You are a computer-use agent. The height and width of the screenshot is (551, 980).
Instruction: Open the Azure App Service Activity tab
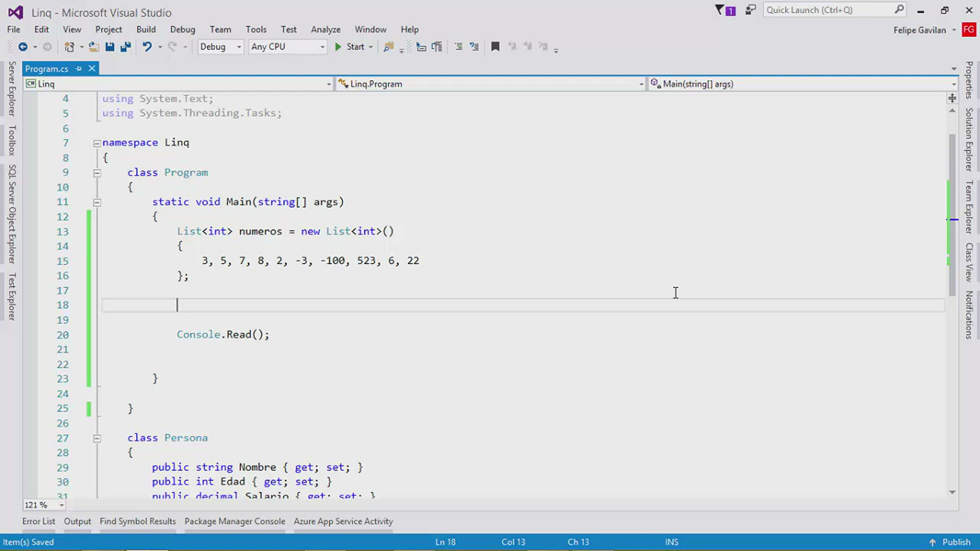click(x=343, y=521)
